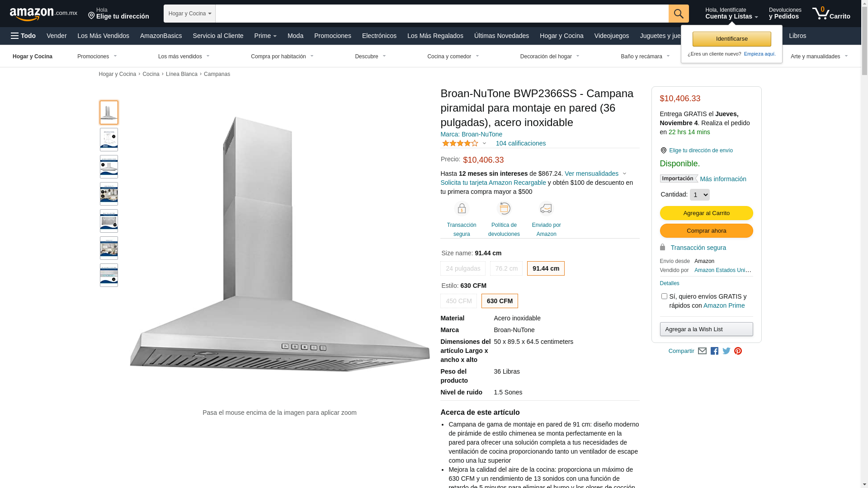Open the Todo hamburger menu

click(x=23, y=36)
